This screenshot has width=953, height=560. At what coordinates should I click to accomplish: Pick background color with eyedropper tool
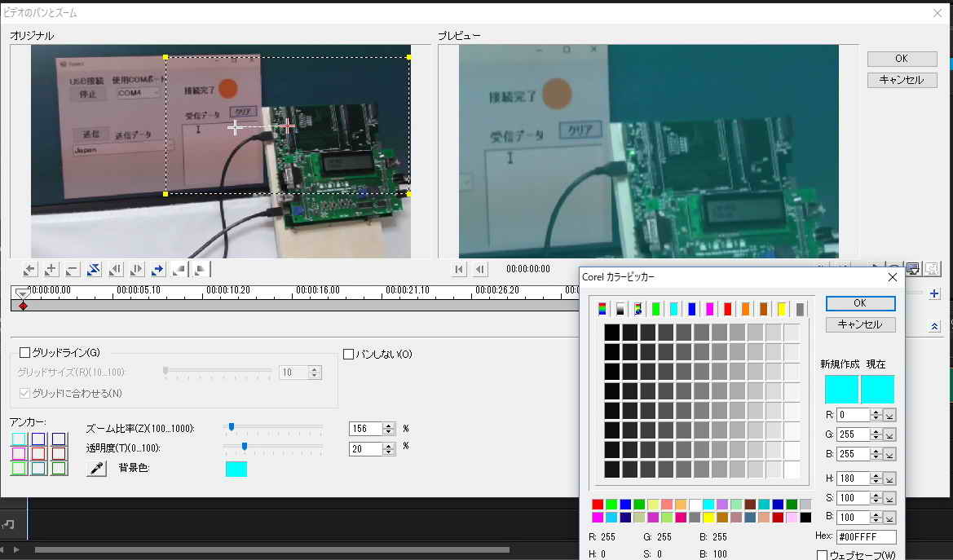(97, 469)
